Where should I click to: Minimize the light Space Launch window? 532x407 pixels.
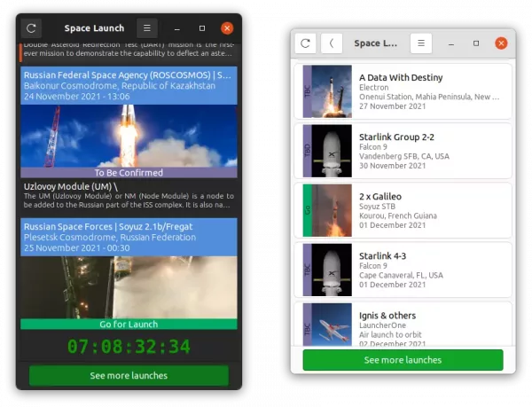click(x=451, y=43)
